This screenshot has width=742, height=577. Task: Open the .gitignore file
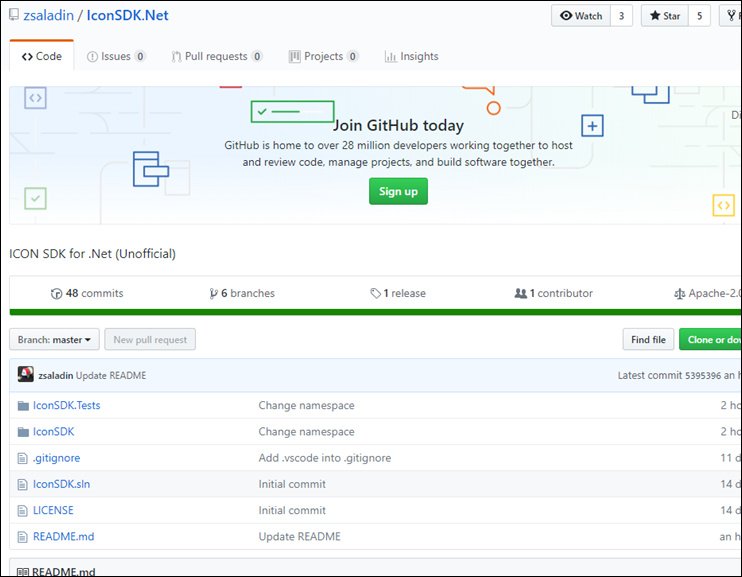tap(56, 458)
